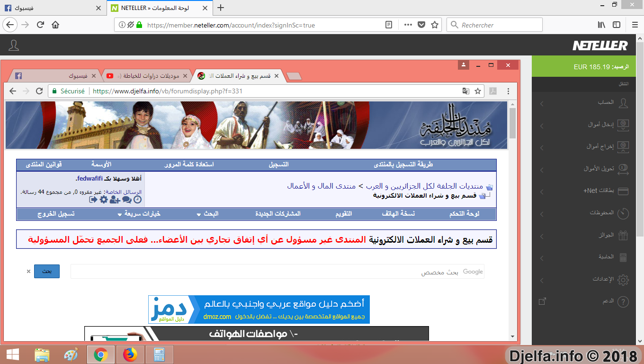
Task: Bookmark this page with Firefox star
Action: point(435,25)
